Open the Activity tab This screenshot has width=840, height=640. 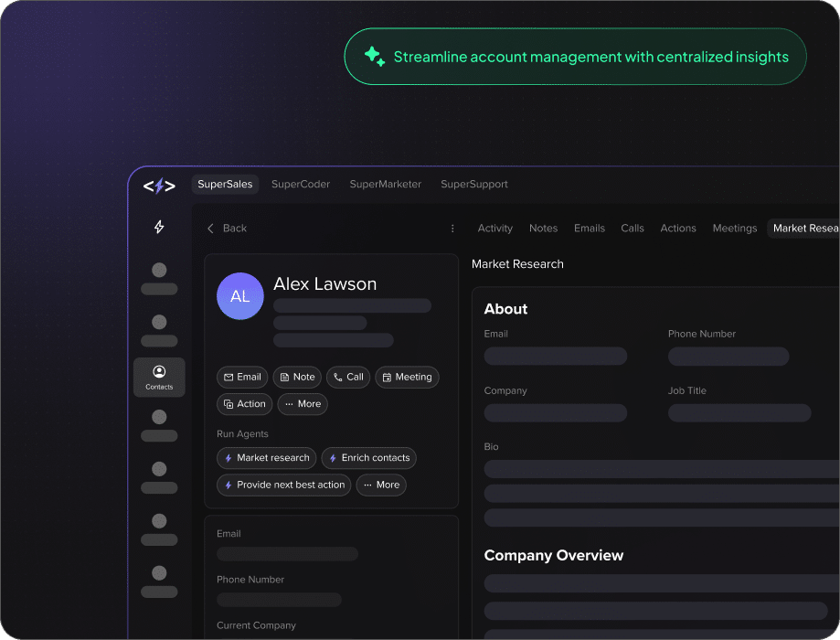click(494, 229)
